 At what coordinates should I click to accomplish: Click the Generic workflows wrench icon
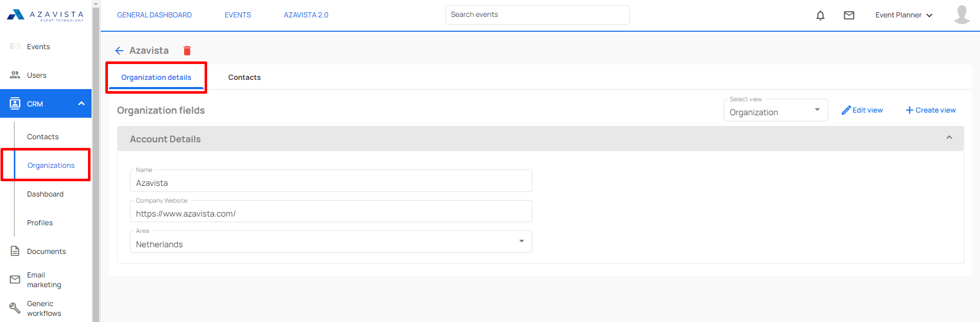coord(15,308)
